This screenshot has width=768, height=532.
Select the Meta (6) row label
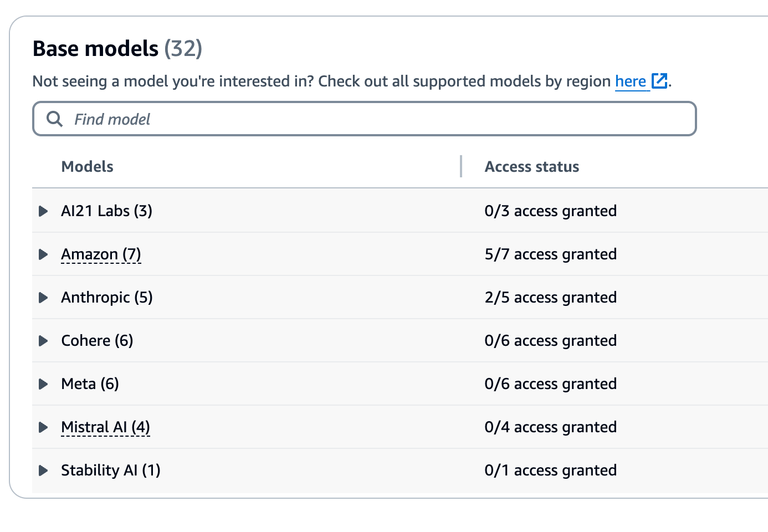(x=90, y=384)
